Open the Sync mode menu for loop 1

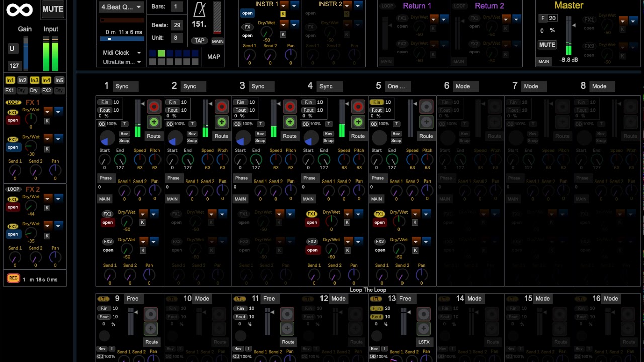125,86
